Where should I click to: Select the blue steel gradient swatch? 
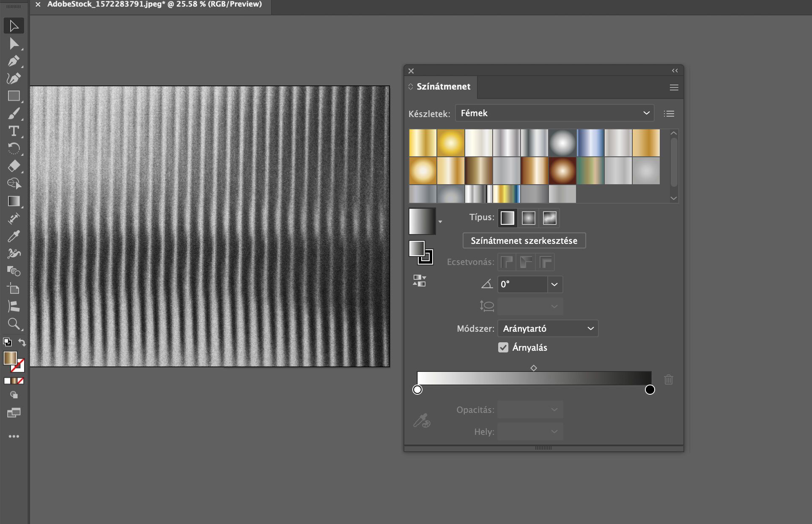(590, 143)
